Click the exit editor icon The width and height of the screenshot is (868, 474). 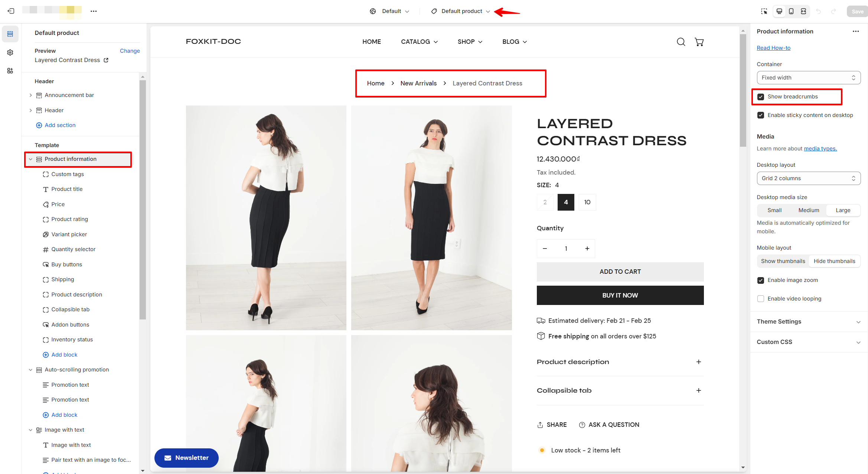coord(11,11)
